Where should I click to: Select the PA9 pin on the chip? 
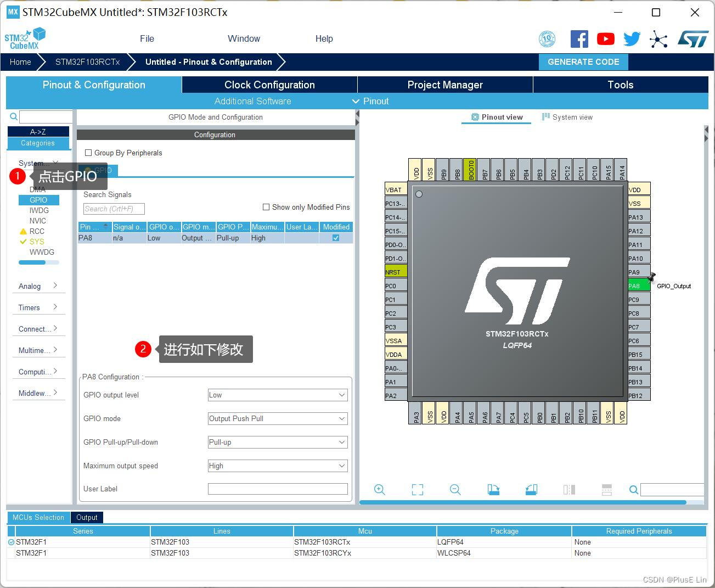pos(639,272)
